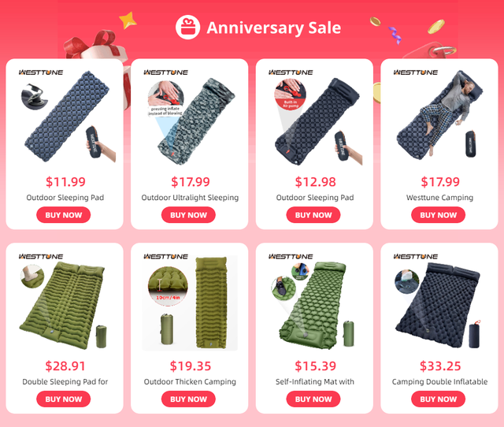
Task: Click the Westtune logo on the $19.35 card
Action: click(x=166, y=257)
